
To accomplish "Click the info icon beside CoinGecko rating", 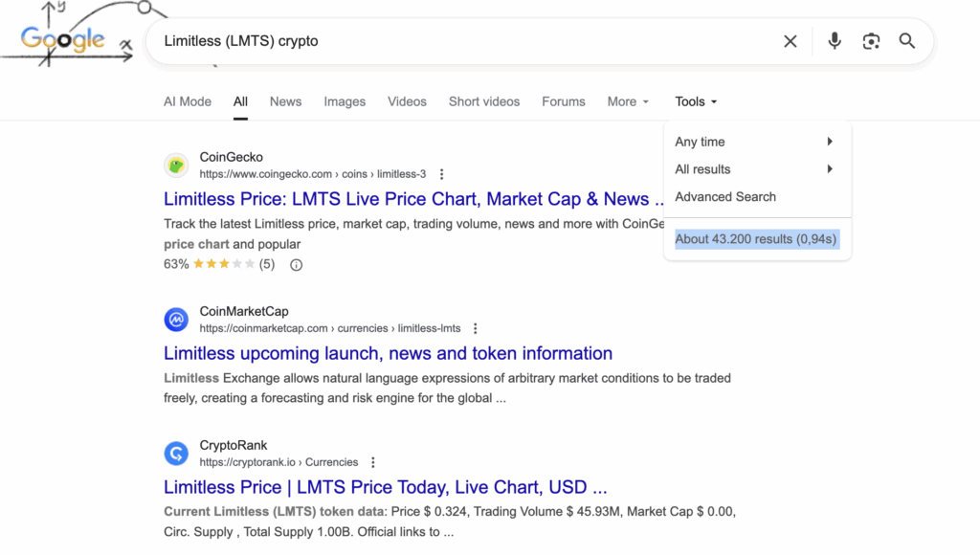I will coord(296,265).
